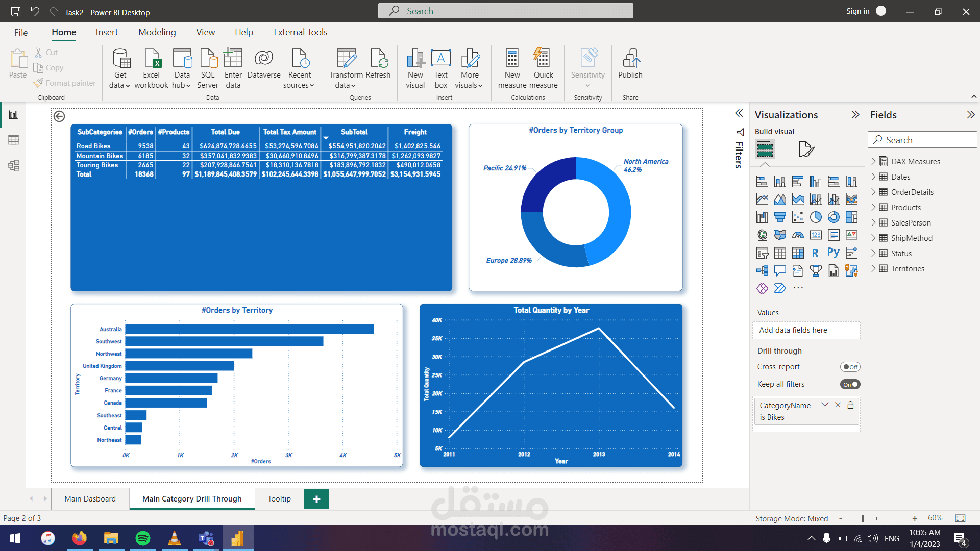Open Spotify from the taskbar
980x551 pixels.
(x=142, y=538)
